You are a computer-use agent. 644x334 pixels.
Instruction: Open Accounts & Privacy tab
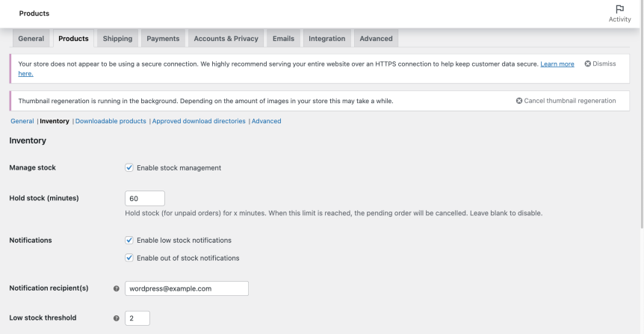click(x=226, y=39)
